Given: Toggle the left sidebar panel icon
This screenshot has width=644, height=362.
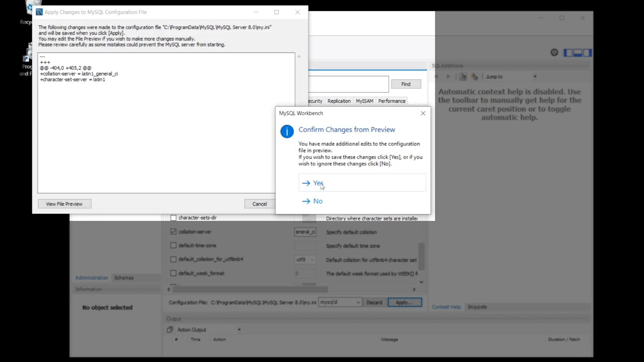Looking at the screenshot, I should pos(568,53).
